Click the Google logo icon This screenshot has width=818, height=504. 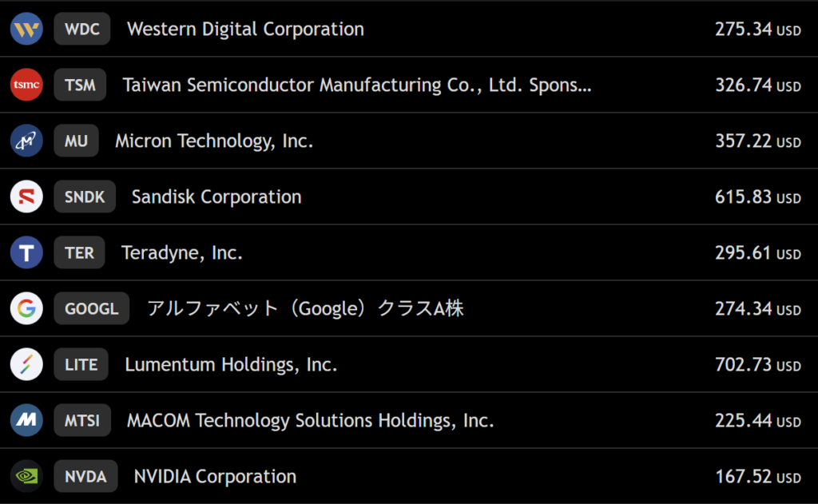click(26, 309)
